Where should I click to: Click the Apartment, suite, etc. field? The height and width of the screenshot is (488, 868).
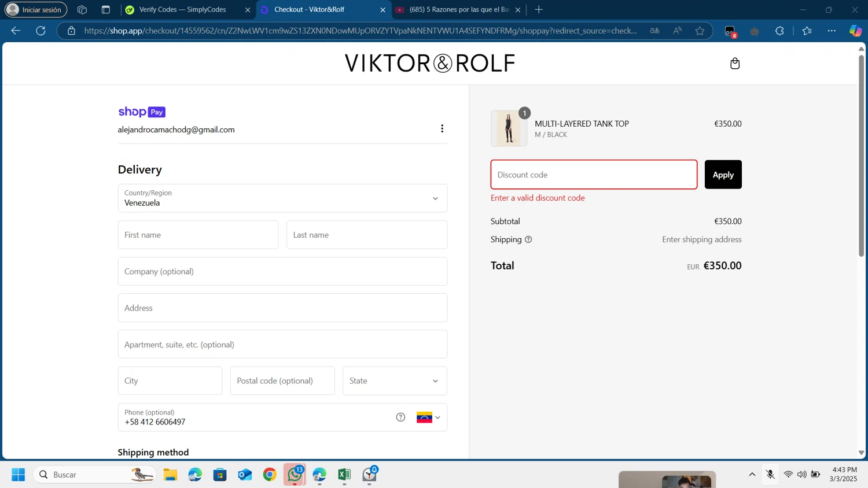[282, 344]
